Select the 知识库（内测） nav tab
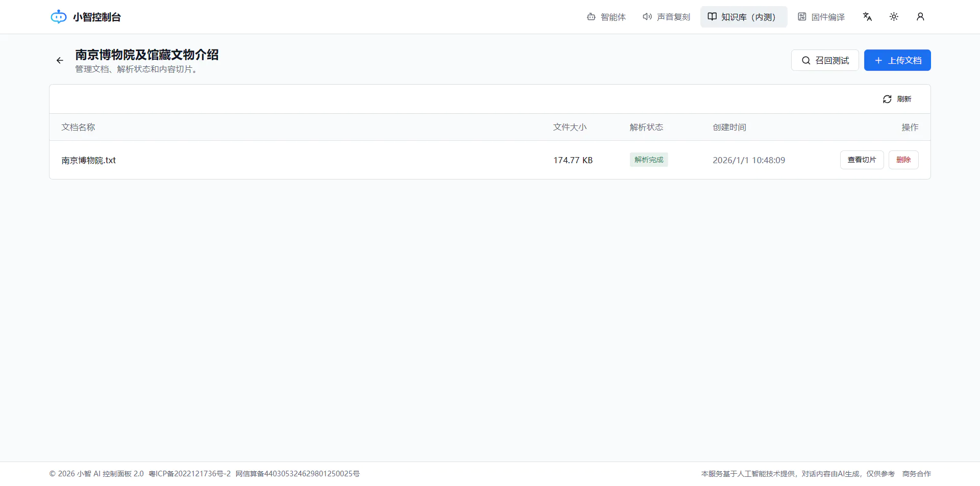The height and width of the screenshot is (486, 980). (x=744, y=17)
